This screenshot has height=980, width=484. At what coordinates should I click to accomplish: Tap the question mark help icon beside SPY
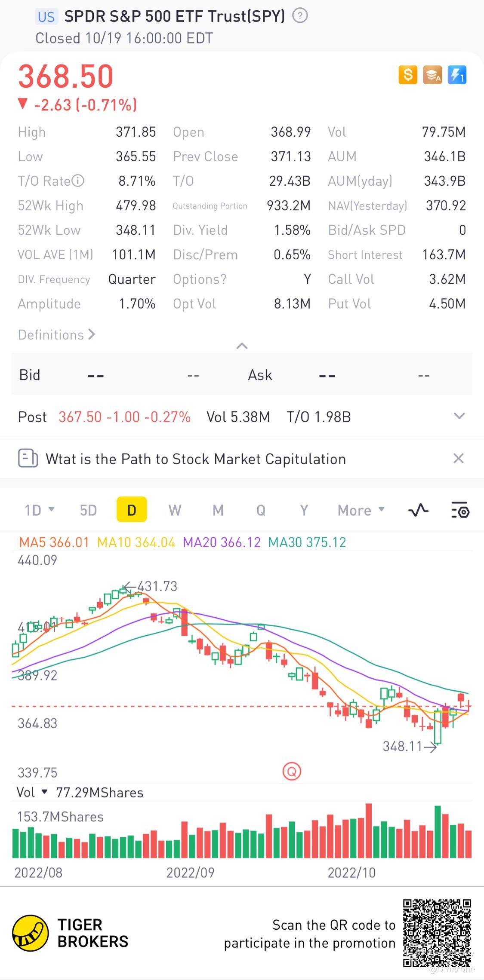300,16
